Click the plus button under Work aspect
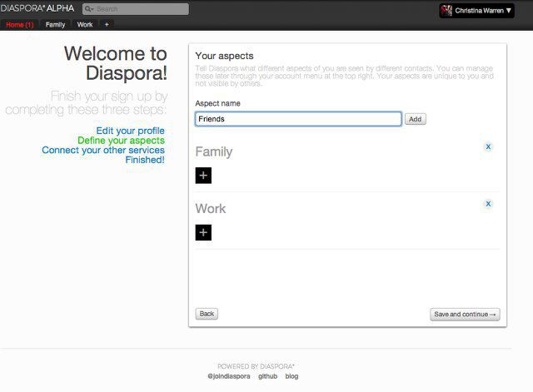This screenshot has width=533, height=392. pos(203,232)
